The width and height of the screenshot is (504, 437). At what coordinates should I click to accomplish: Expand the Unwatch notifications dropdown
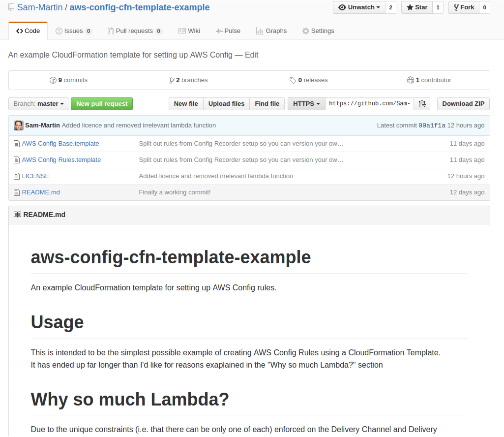(359, 7)
